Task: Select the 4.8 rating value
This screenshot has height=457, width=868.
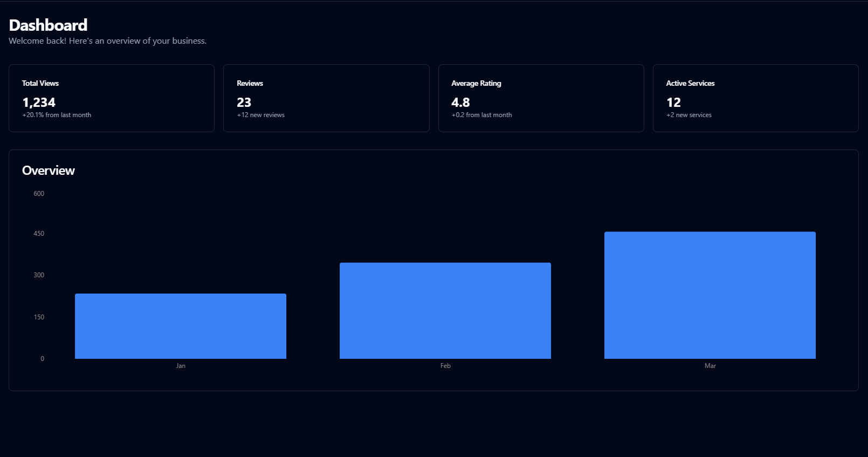Action: pos(460,103)
